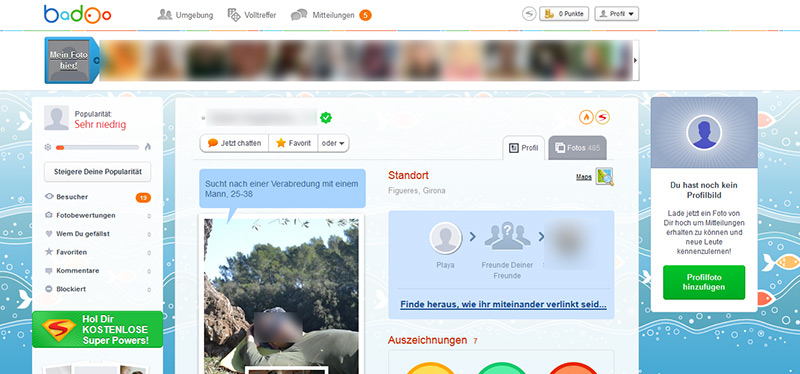This screenshot has height=374, width=800.
Task: Click the heart icon next to Wem Du gefällst
Action: [x=49, y=234]
